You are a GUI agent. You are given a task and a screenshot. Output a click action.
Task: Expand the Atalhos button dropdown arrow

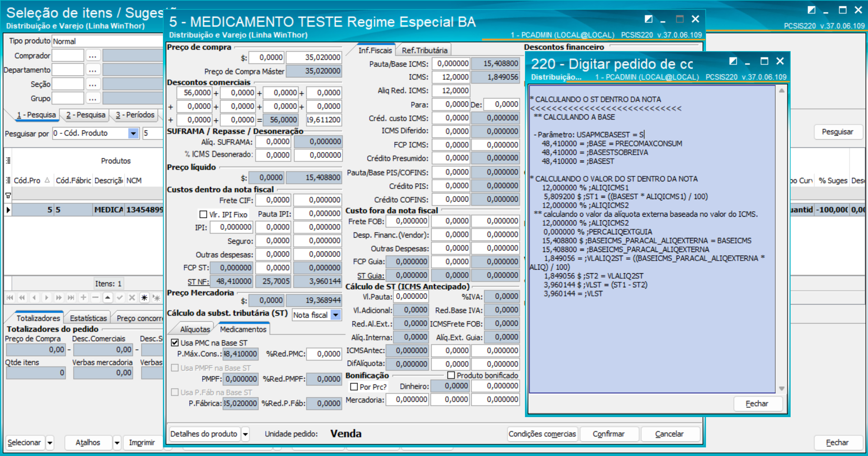tap(117, 443)
